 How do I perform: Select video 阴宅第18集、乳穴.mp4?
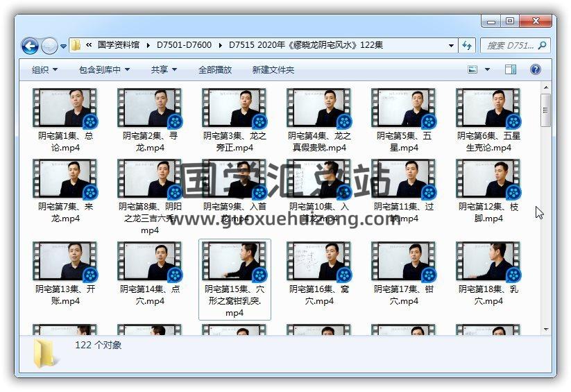point(488,273)
